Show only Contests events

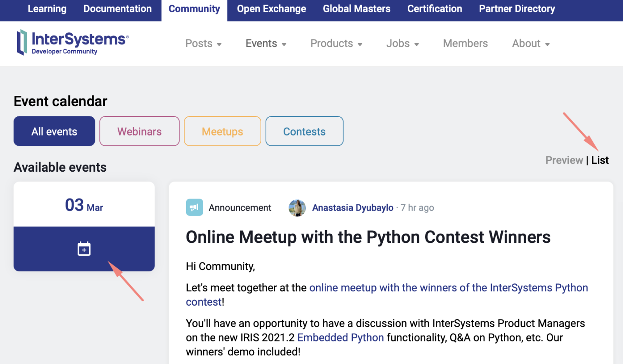pyautogui.click(x=304, y=131)
